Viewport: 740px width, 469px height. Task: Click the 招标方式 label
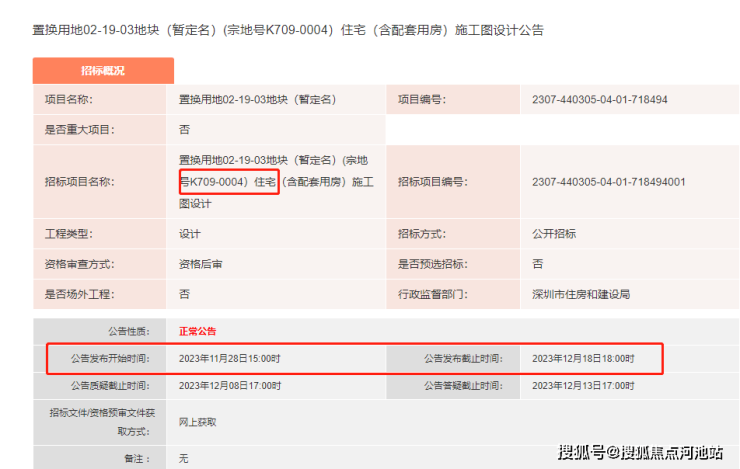422,234
